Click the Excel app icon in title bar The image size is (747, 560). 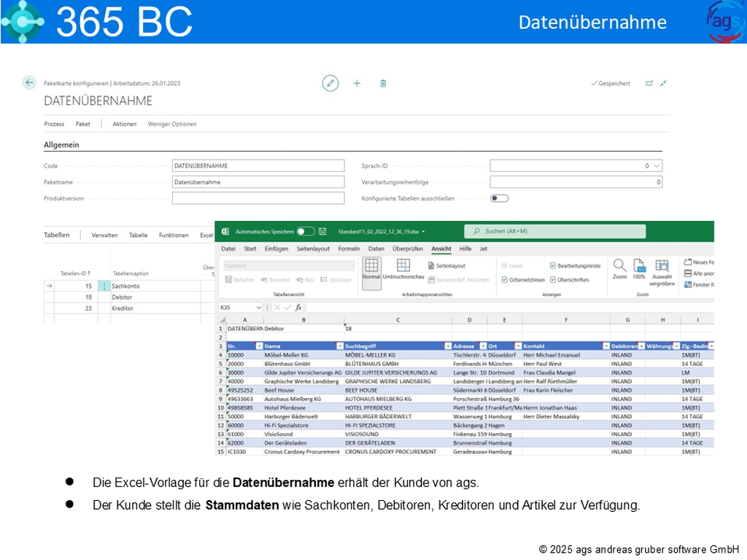pyautogui.click(x=225, y=231)
